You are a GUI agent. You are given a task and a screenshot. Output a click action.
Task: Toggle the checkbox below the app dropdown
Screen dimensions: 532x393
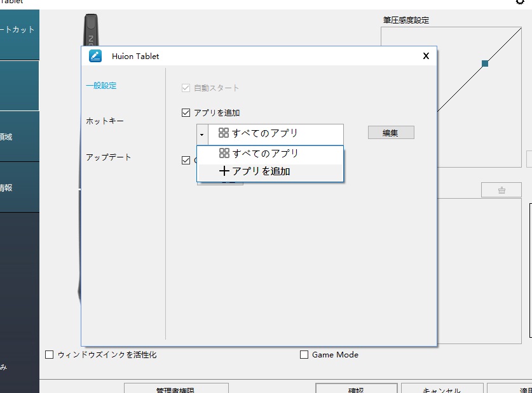(x=186, y=160)
